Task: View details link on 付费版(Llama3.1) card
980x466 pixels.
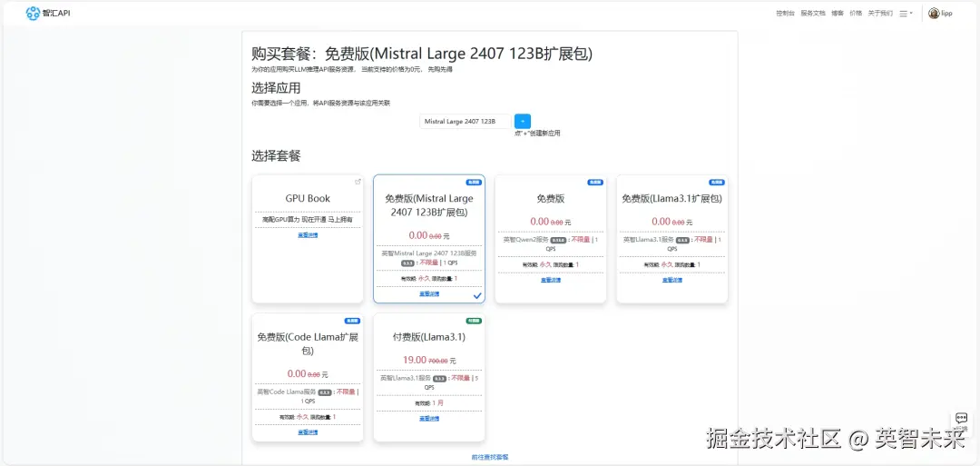Action: (x=428, y=418)
